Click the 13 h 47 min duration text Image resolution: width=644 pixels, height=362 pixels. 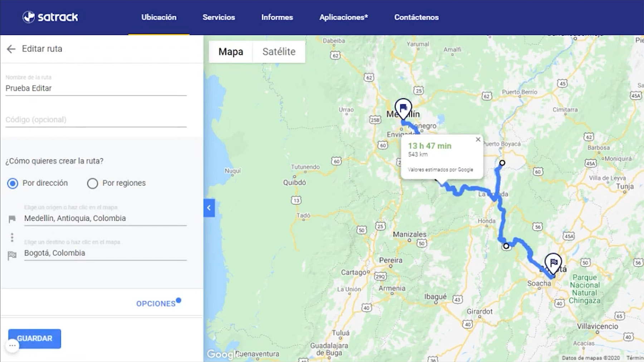pyautogui.click(x=430, y=146)
